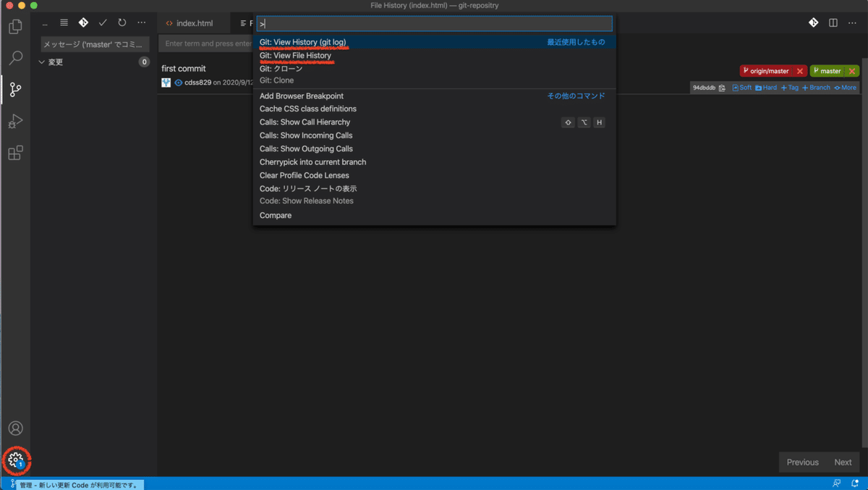Image resolution: width=868 pixels, height=490 pixels.
Task: Refresh source control with circular arrow
Action: [x=122, y=22]
